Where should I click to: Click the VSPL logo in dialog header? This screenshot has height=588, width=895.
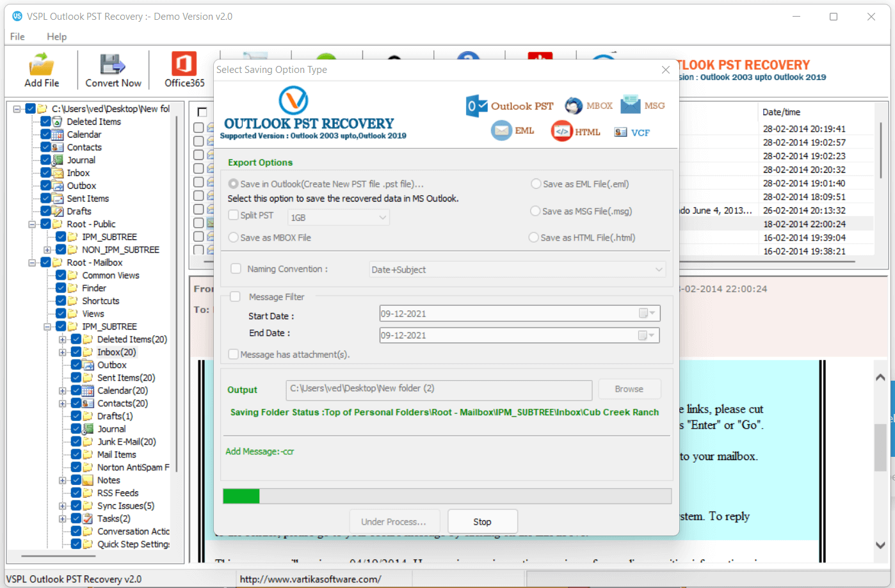tap(293, 100)
